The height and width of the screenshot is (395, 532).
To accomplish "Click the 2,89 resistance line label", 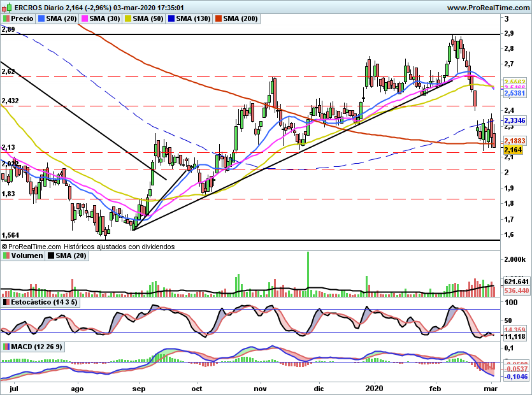I will click(x=8, y=30).
